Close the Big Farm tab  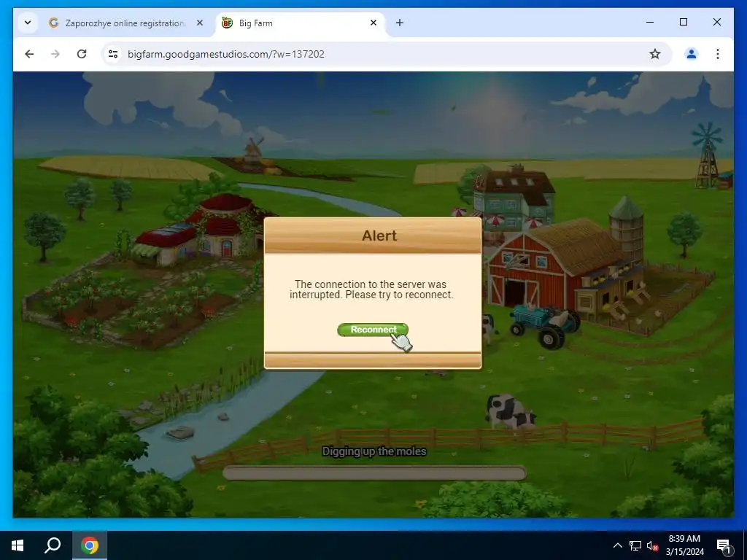373,23
